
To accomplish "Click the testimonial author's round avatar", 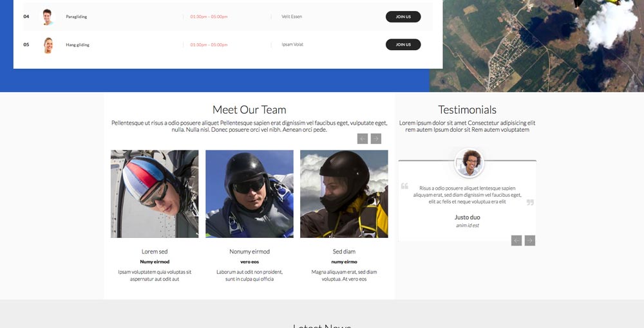I will pos(469,163).
